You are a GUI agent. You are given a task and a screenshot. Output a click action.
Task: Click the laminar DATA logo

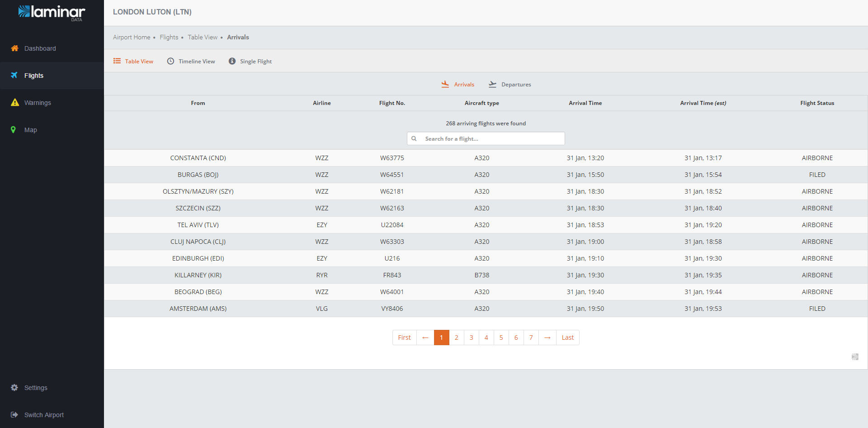[52, 13]
